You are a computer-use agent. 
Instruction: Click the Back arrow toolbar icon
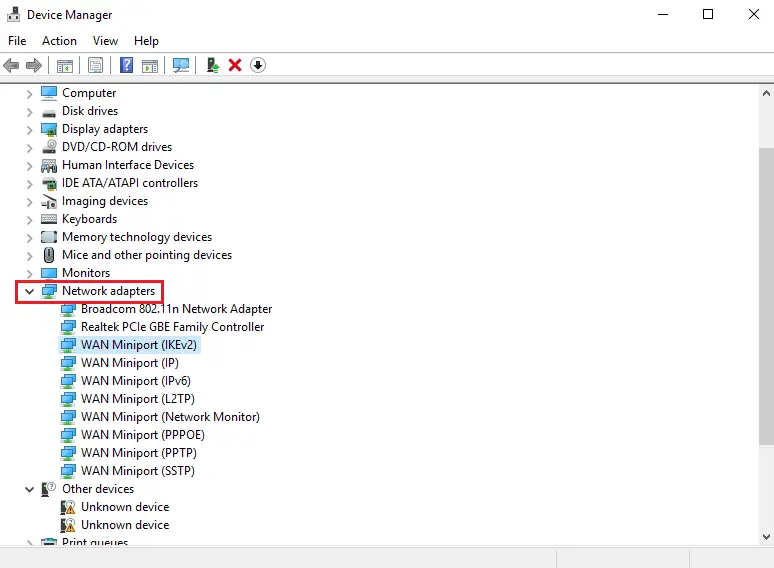(11, 65)
